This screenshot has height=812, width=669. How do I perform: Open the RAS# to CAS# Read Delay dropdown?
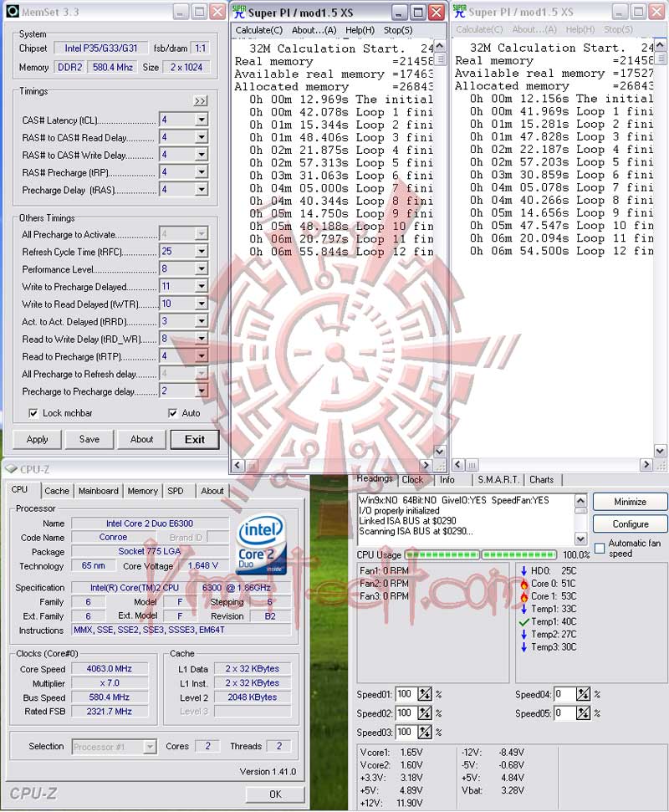(x=202, y=137)
